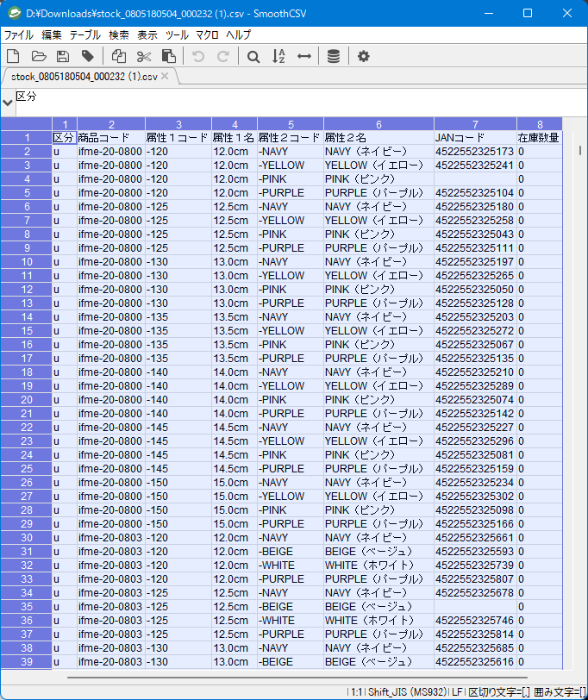This screenshot has height=700, width=588.
Task: Click the database stack icon
Action: click(x=334, y=57)
